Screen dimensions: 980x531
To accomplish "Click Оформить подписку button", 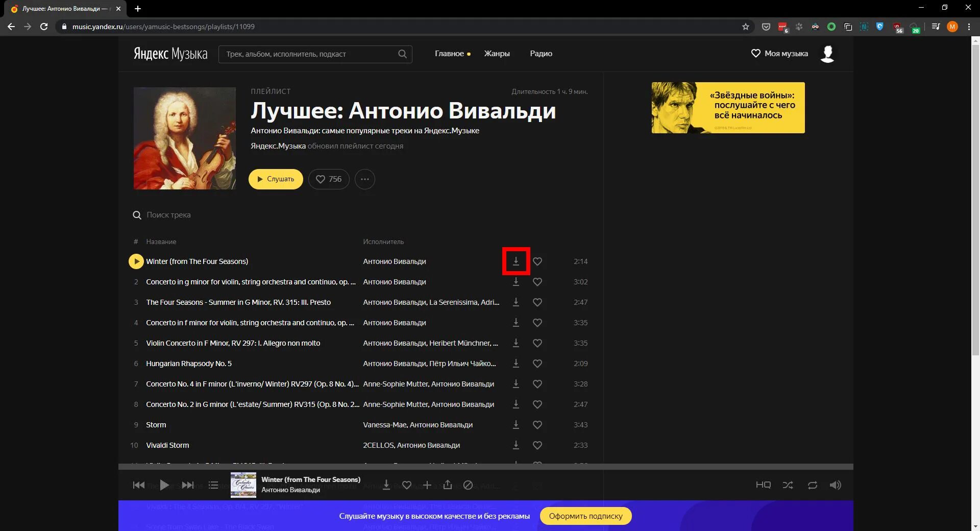I will pyautogui.click(x=586, y=516).
